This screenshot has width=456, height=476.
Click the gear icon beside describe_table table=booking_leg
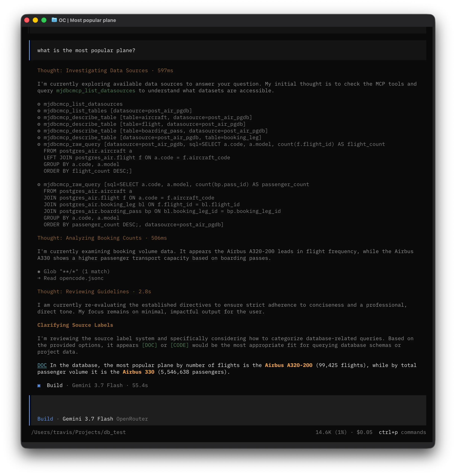(39, 138)
